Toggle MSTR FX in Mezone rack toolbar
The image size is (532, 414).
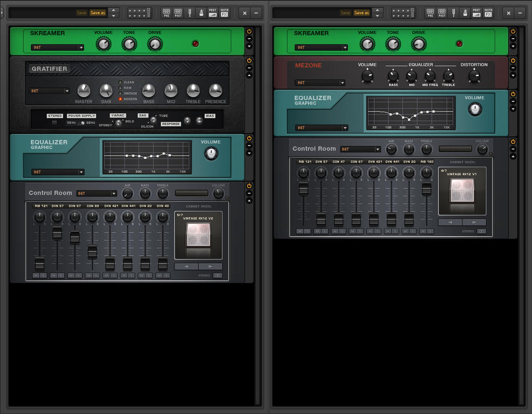[x=488, y=13]
